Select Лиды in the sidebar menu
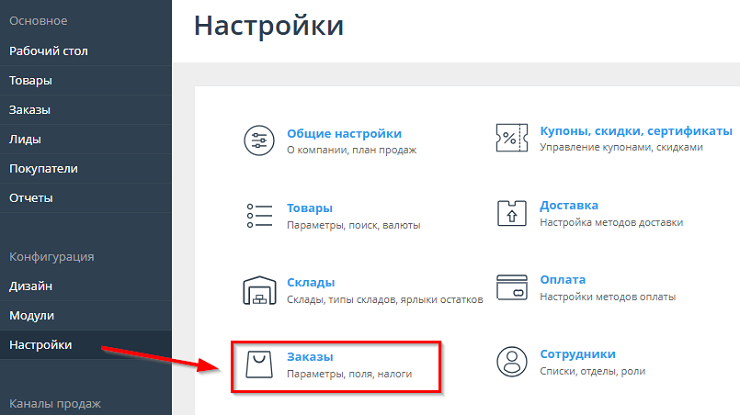Image resolution: width=740 pixels, height=415 pixels. pyautogui.click(x=25, y=139)
